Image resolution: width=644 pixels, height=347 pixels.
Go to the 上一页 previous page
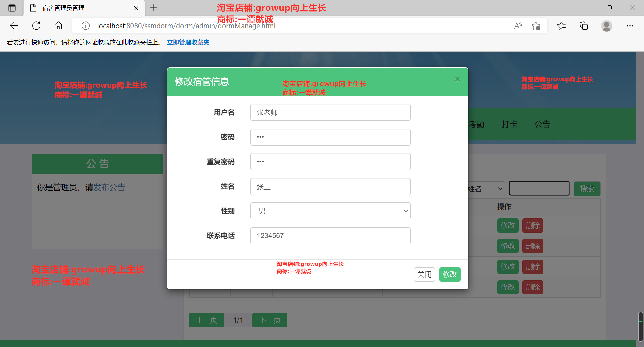pos(206,320)
